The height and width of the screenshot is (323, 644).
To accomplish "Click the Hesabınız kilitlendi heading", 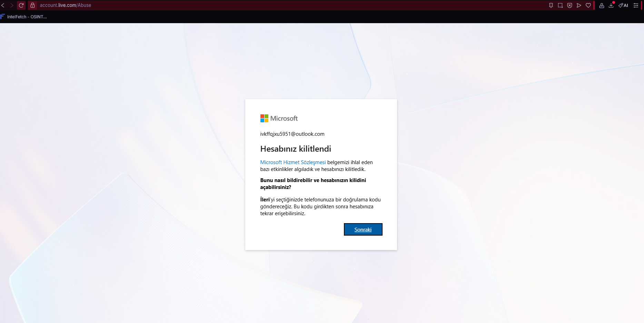I will coord(296,149).
